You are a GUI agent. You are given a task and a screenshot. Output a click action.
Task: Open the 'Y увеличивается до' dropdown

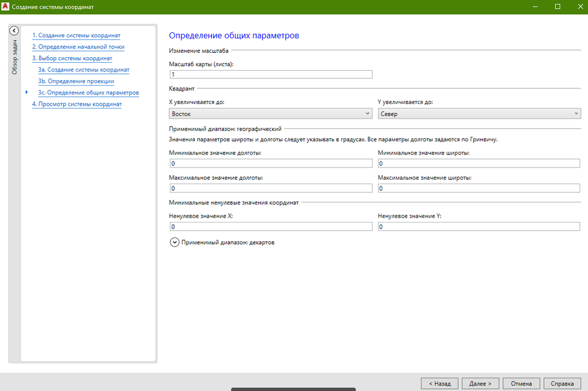479,113
